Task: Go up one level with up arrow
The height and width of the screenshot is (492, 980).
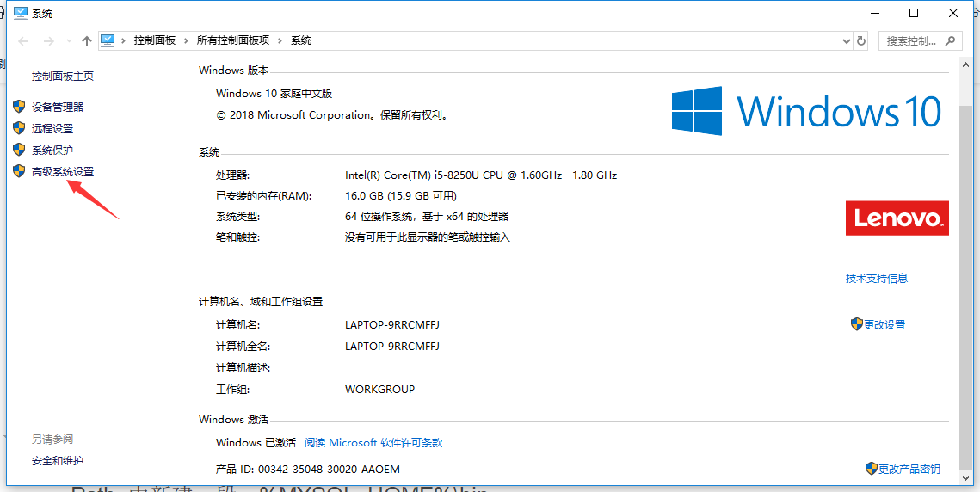Action: [87, 41]
